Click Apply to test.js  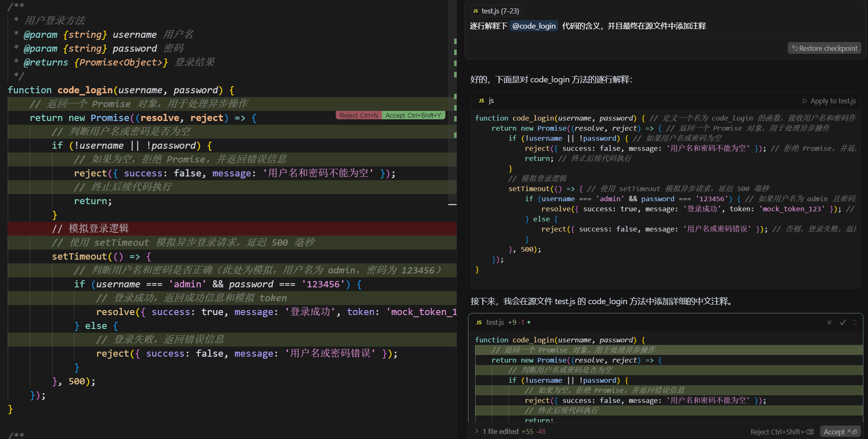pyautogui.click(x=829, y=101)
